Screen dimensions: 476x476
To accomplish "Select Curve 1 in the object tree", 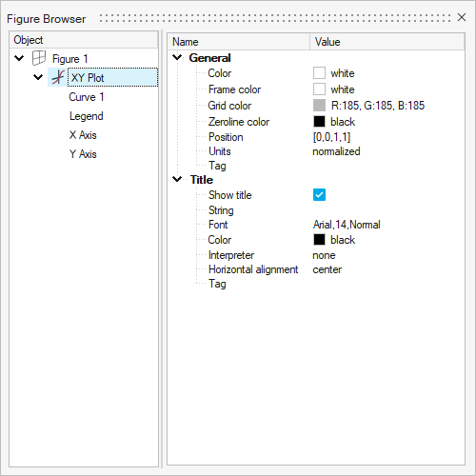I will tap(87, 97).
